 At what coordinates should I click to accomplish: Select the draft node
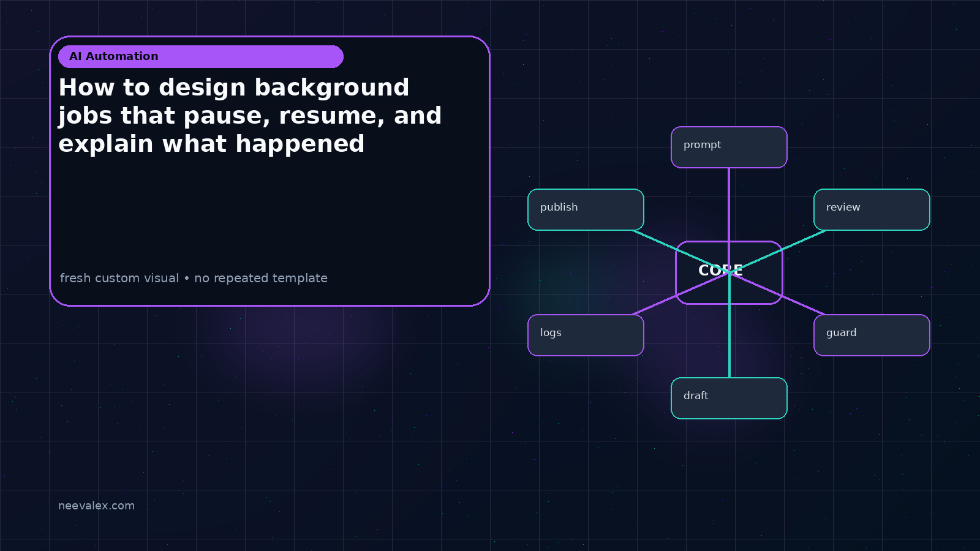click(729, 398)
